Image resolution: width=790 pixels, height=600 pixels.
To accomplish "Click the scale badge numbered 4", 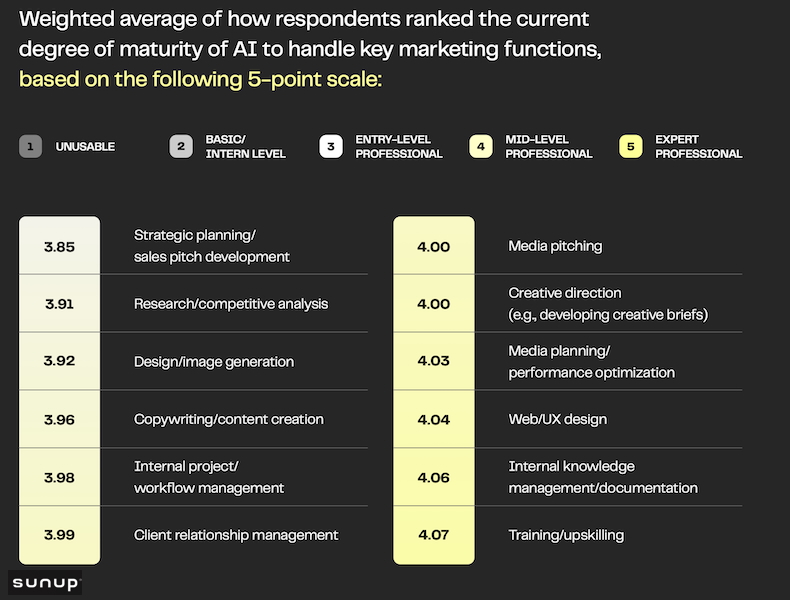I will pyautogui.click(x=481, y=147).
